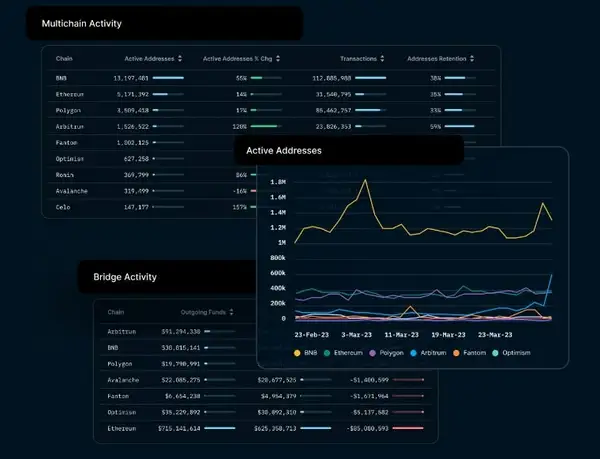Click Ethereum net flow -$85,080,593
Screen dimensions: 600x459
coord(367,428)
